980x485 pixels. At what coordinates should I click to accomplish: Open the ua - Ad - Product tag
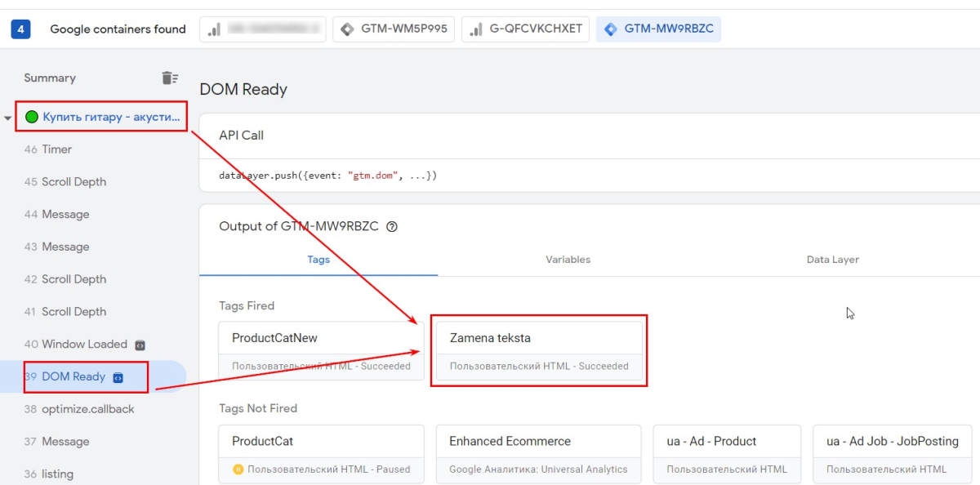tap(728, 454)
